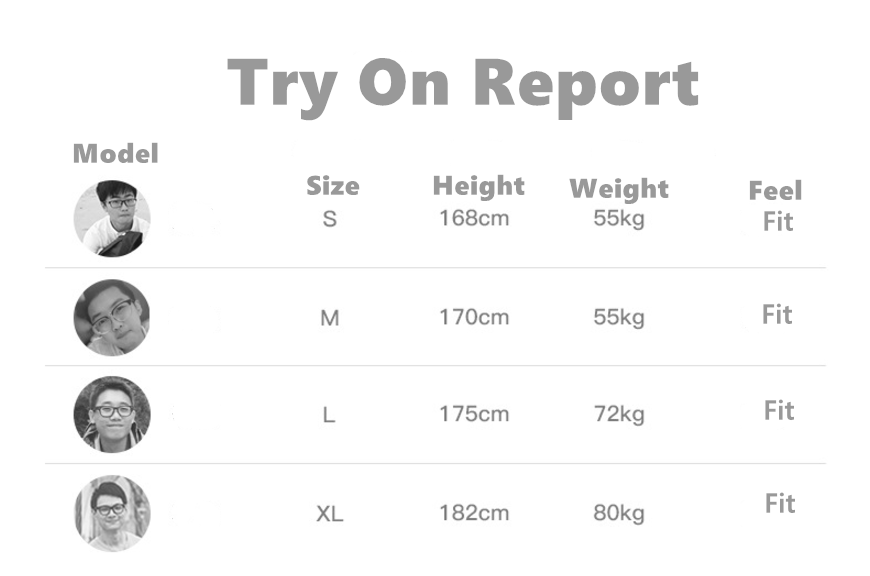
Task: Select the size M label
Action: [329, 319]
